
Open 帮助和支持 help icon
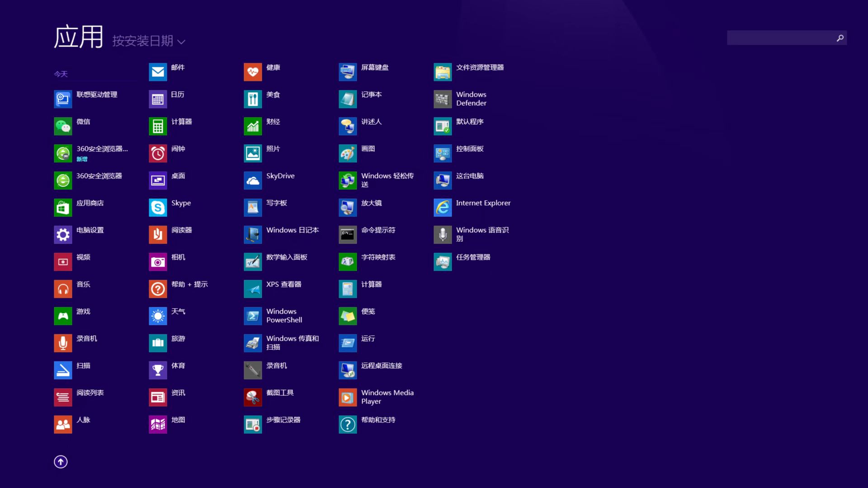tap(348, 424)
